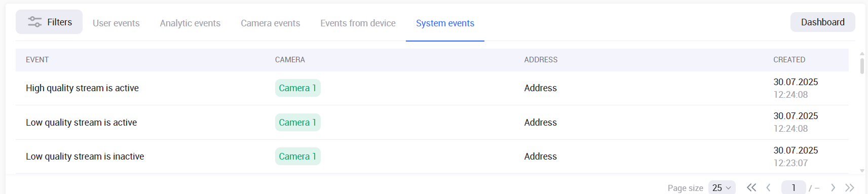Open the Page size 25 dropdown
Viewport: 868px width, 194px height.
click(x=722, y=187)
